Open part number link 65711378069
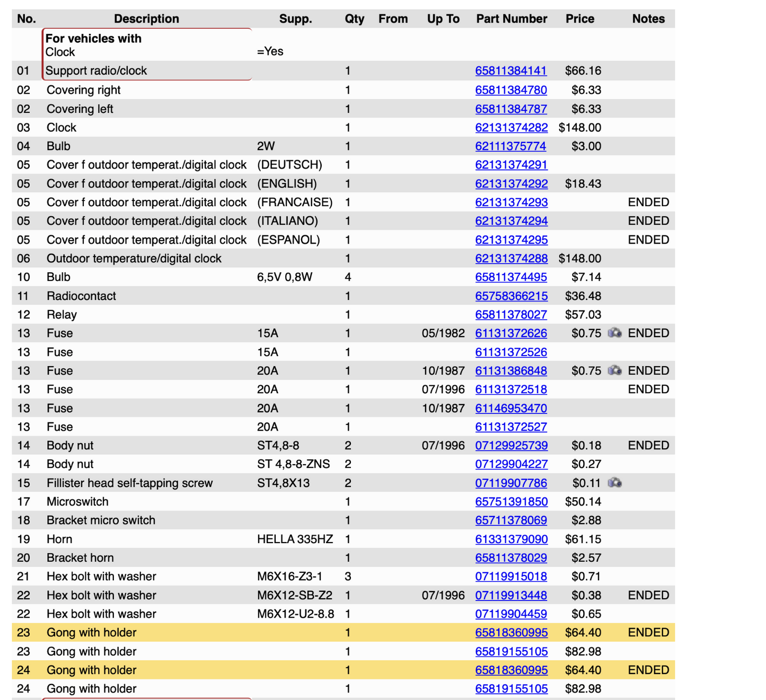Image resolution: width=766 pixels, height=700 pixels. [511, 520]
